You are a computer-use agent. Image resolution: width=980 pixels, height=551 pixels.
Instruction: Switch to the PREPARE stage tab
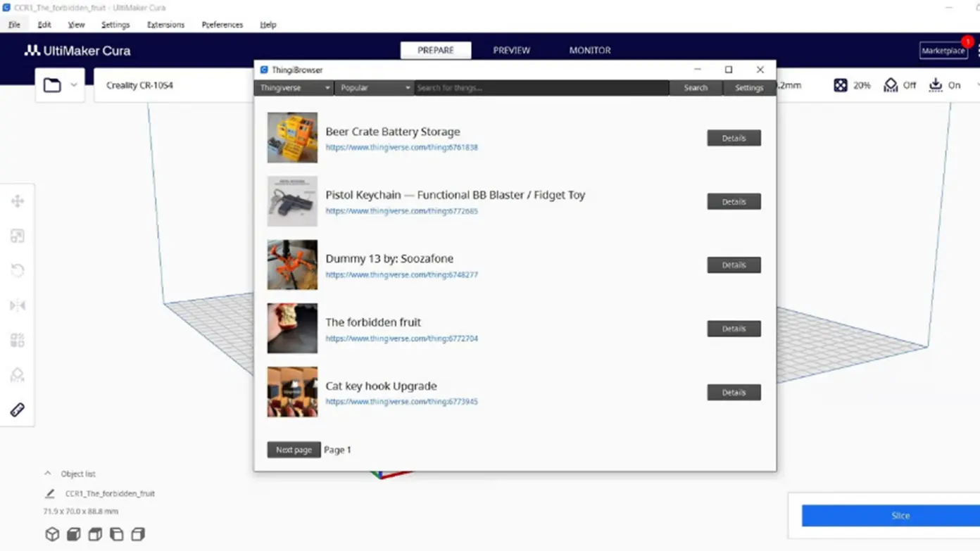pyautogui.click(x=436, y=51)
